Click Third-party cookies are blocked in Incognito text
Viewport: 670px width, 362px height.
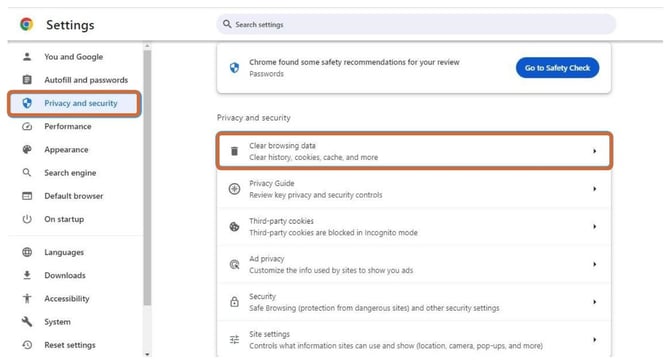pyautogui.click(x=333, y=233)
